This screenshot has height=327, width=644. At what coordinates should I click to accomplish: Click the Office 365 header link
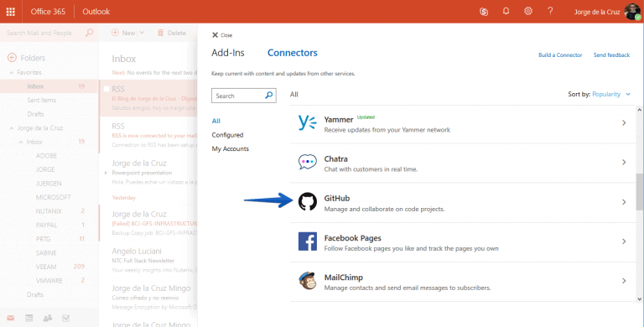48,12
